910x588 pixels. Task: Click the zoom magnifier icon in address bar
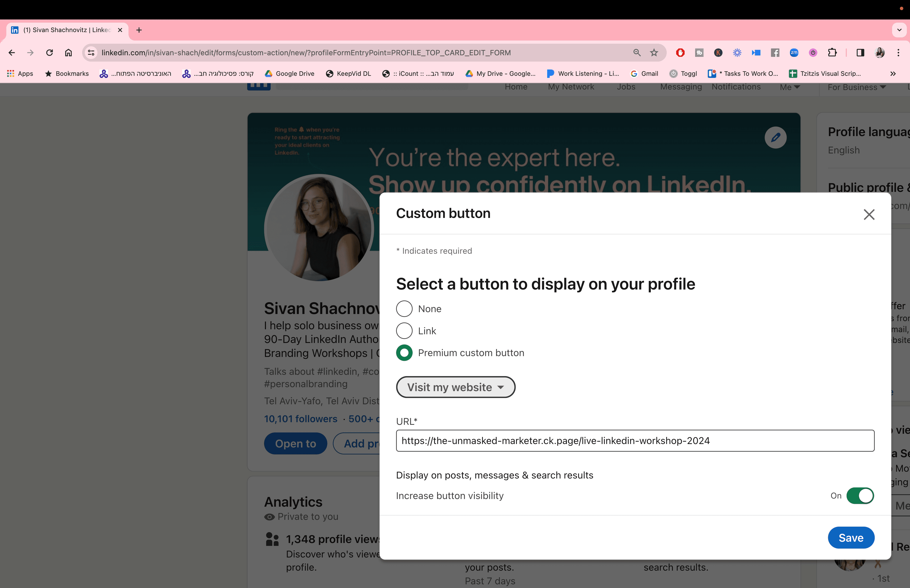coord(637,53)
